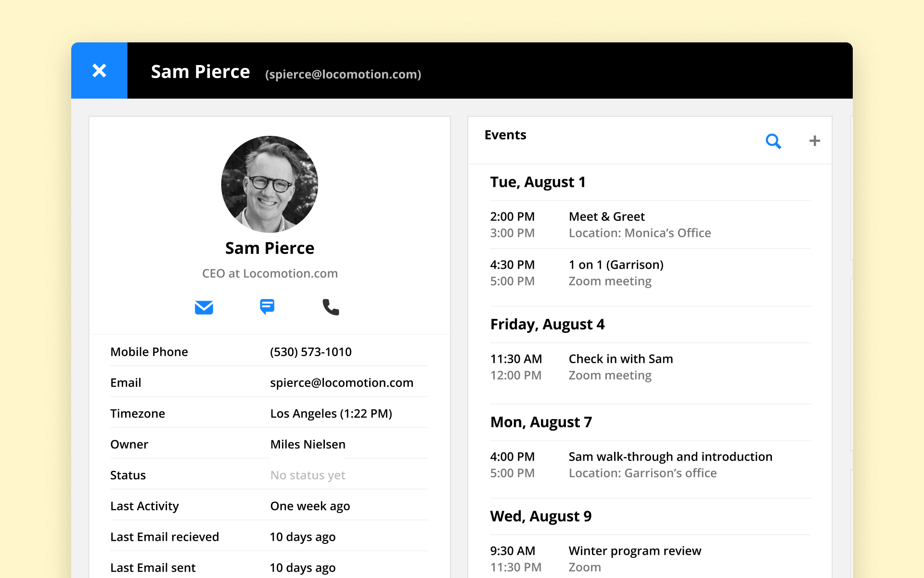The image size is (924, 578).
Task: Add new event with plus icon
Action: pyautogui.click(x=814, y=141)
